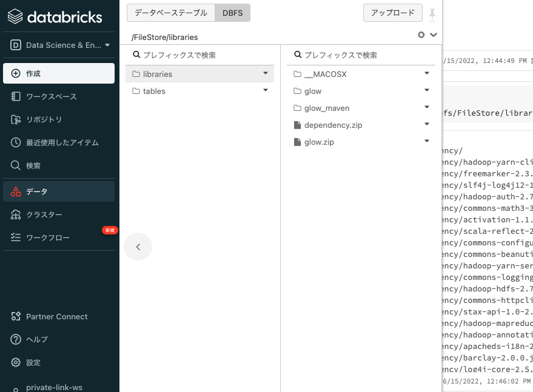Click the repos icon in sidebar
This screenshot has width=533, height=392.
click(16, 119)
